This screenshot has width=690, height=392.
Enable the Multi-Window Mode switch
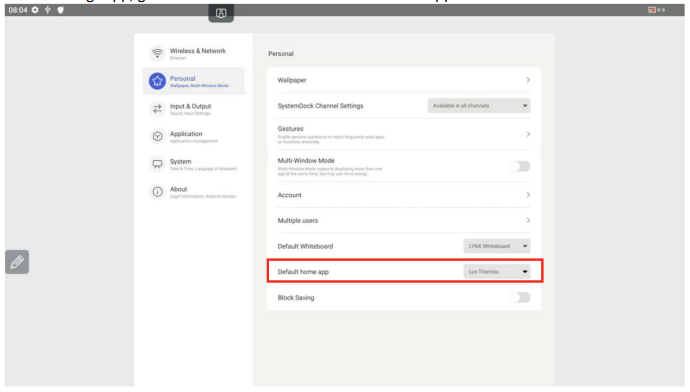[520, 166]
